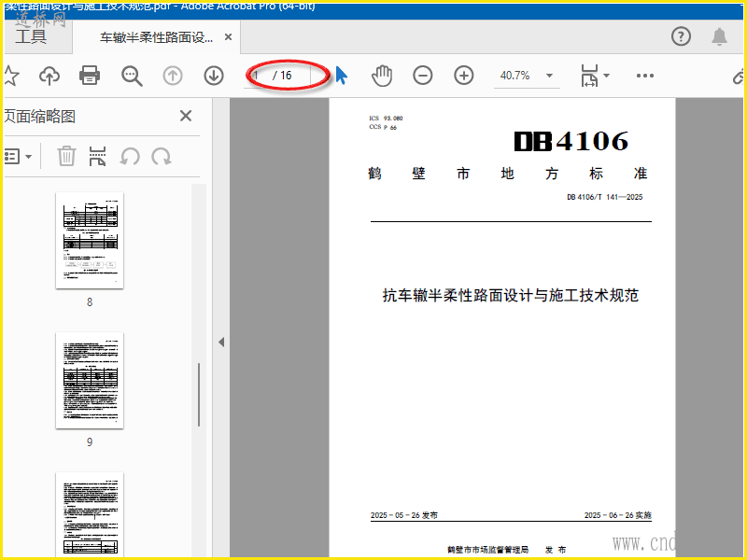Screen dimensions: 747x560
Task: Click the ICS 93.080 text
Action: 386,119
